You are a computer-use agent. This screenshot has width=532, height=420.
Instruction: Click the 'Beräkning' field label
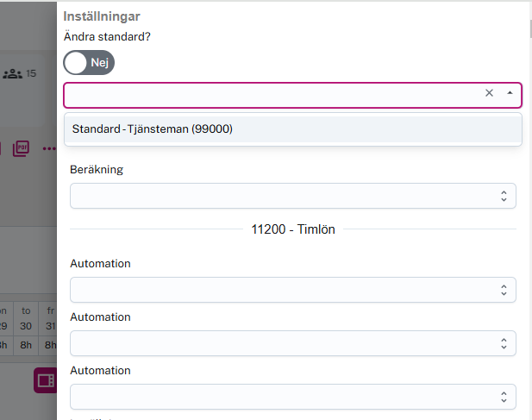(97, 169)
